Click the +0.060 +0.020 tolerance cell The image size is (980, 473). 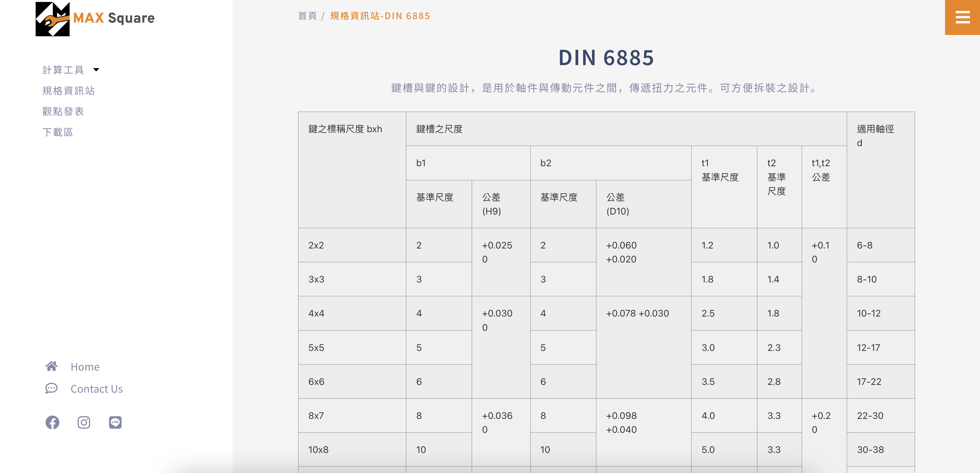pyautogui.click(x=643, y=262)
